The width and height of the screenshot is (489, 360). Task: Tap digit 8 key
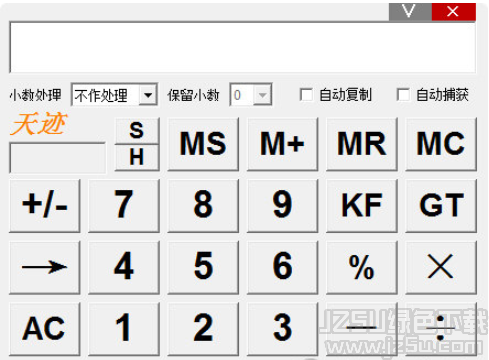(203, 206)
